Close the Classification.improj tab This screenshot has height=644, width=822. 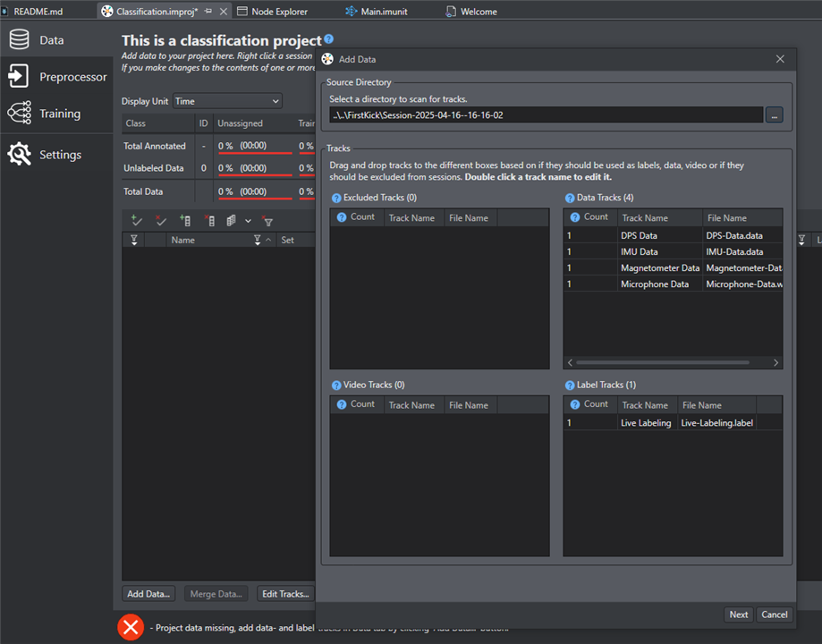pos(224,11)
